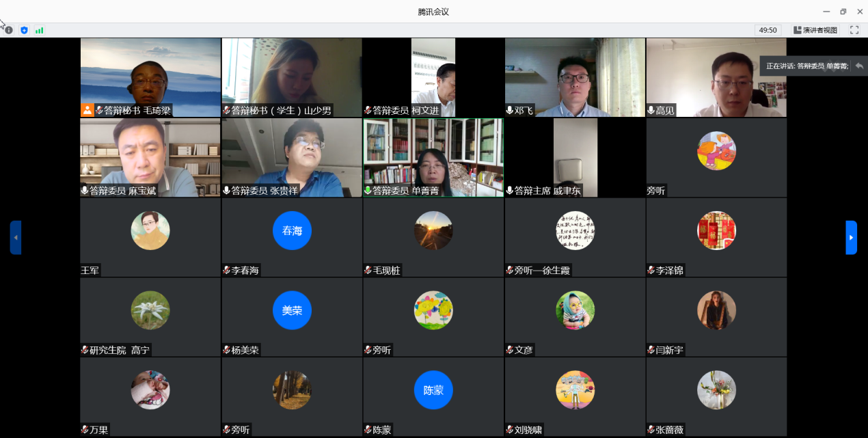Screen dimensions: 868x438
Task: Click the green microphone icon for 单菁菁
Action: (368, 191)
